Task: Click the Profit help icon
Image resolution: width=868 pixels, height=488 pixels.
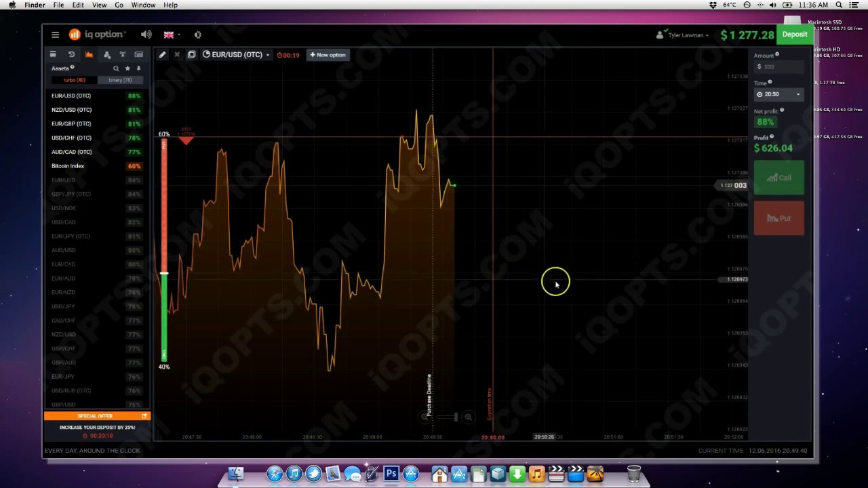Action: pyautogui.click(x=772, y=137)
